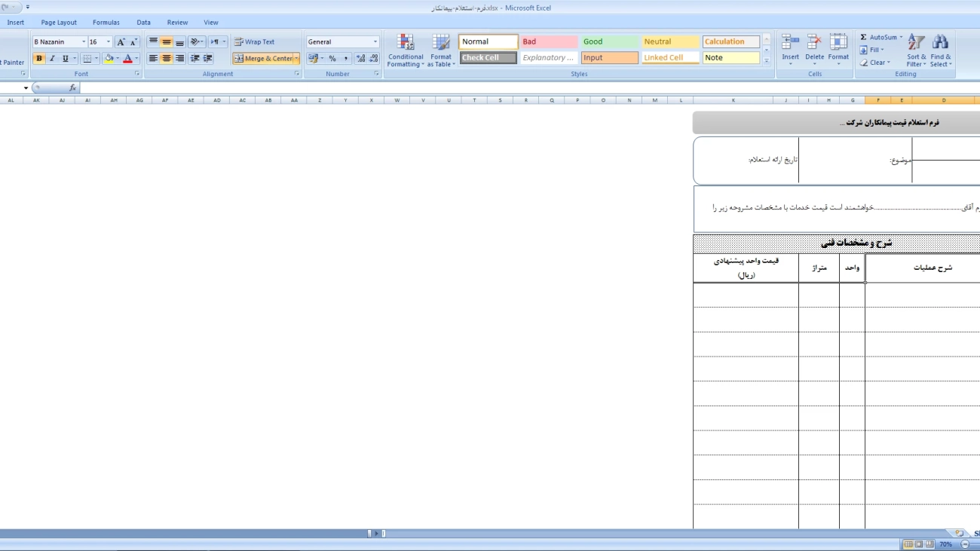Click the AutoSum sigma icon
The height and width of the screenshot is (551, 980).
click(x=864, y=38)
